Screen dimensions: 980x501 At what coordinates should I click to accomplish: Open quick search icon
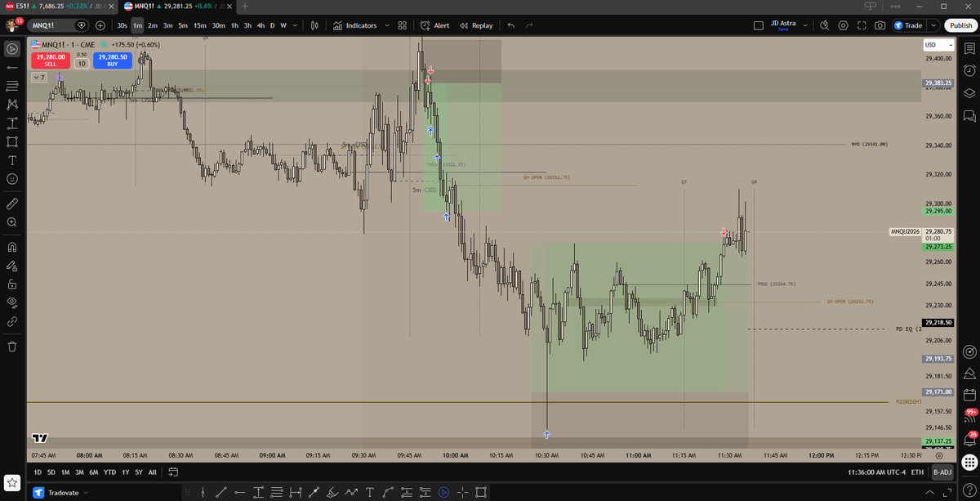click(x=825, y=25)
